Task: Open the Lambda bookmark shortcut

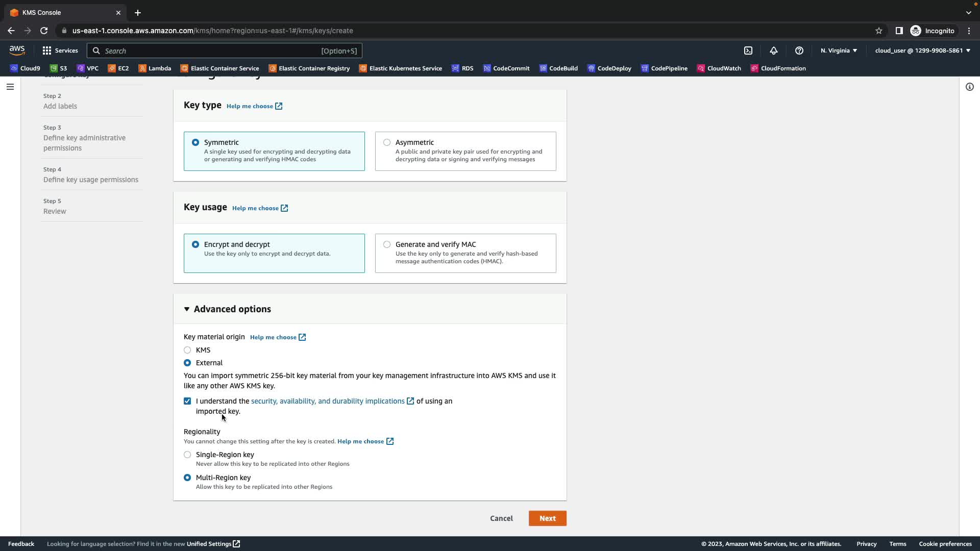Action: click(155, 68)
